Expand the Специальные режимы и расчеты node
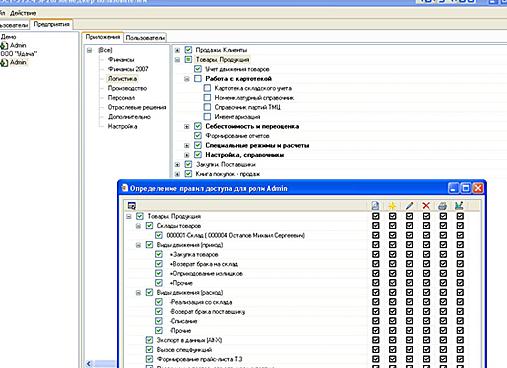Image resolution: width=507 pixels, height=368 pixels. [187, 146]
